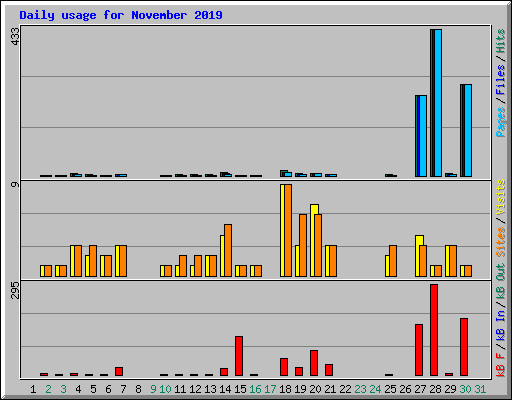
Task: Click the day 1 x-axis label
Action: click(33, 389)
